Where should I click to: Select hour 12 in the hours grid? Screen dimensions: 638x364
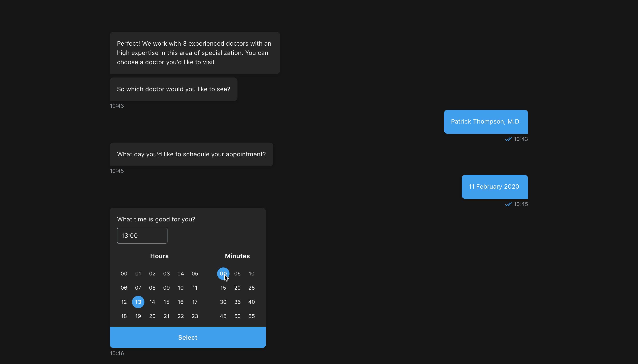(124, 302)
